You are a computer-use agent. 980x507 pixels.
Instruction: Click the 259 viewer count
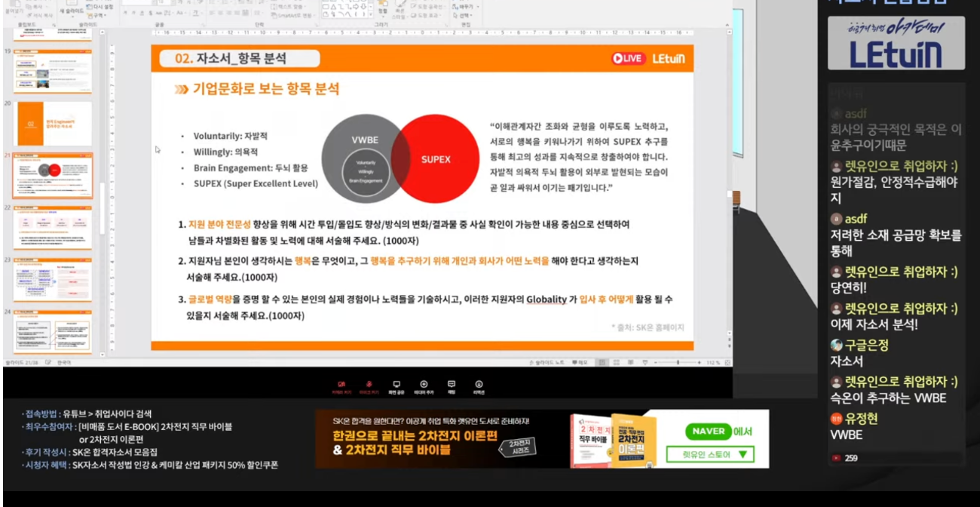(x=850, y=458)
